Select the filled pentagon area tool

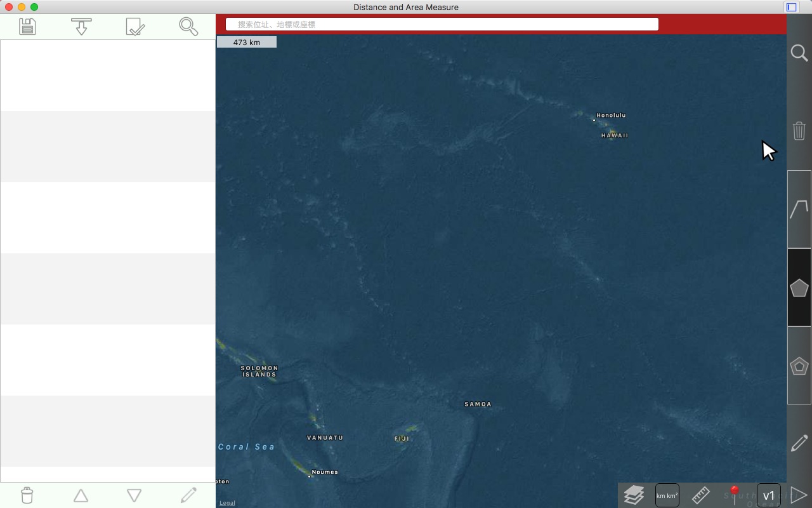(799, 288)
